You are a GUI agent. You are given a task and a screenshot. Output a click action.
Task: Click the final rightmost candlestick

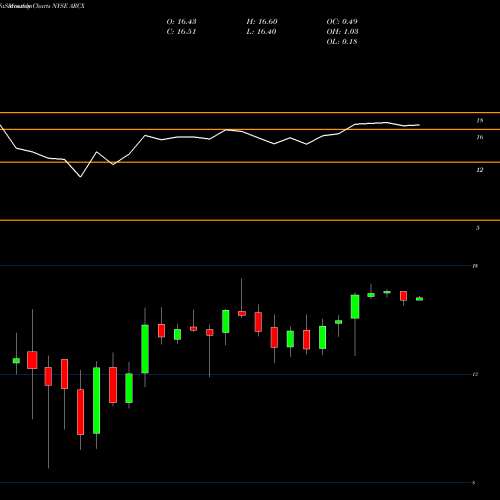[419, 299]
